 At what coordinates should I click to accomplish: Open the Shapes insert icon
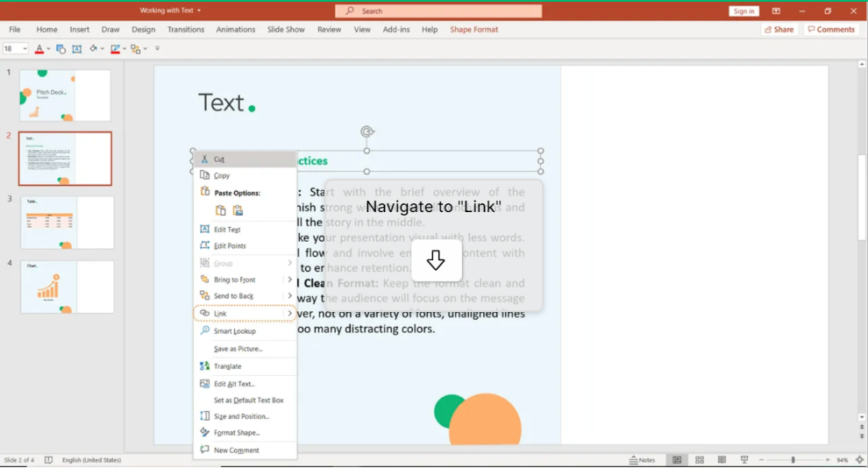click(60, 49)
